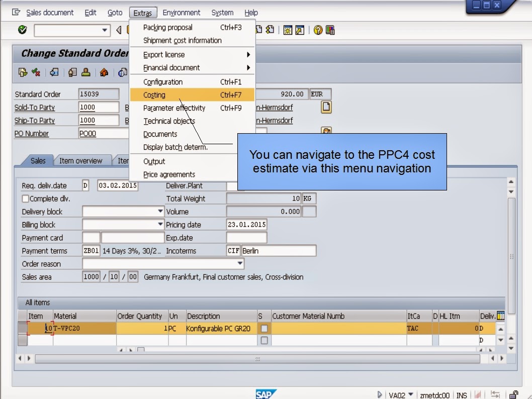Click the Header partner person icon
Viewport: 532px width, 399px height.
click(x=86, y=72)
